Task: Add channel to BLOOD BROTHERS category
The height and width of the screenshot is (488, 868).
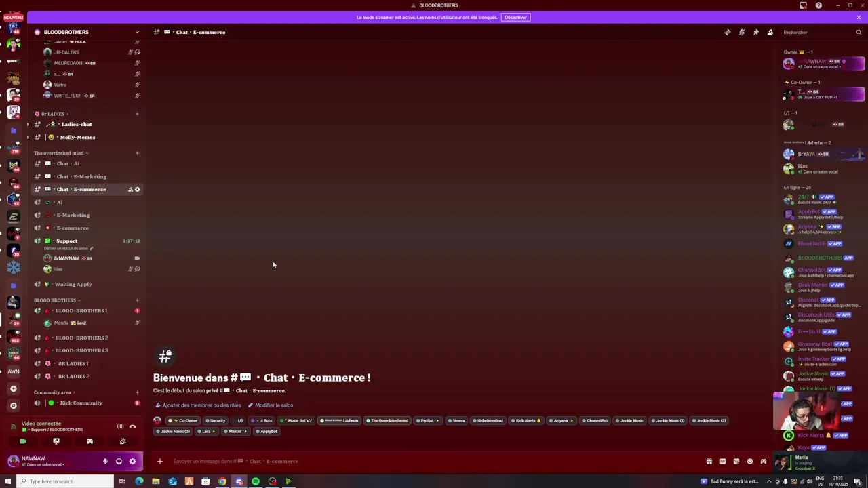Action: pyautogui.click(x=137, y=300)
